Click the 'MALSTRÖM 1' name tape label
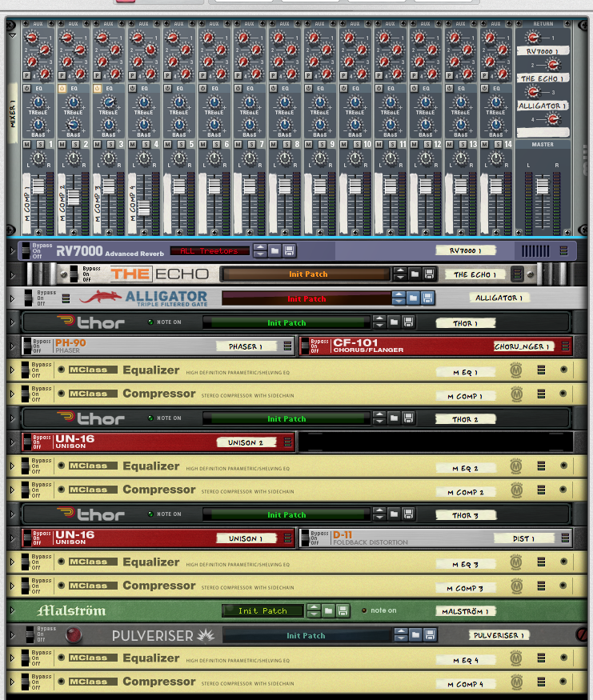Screen dimensions: 593x700 click(x=465, y=611)
